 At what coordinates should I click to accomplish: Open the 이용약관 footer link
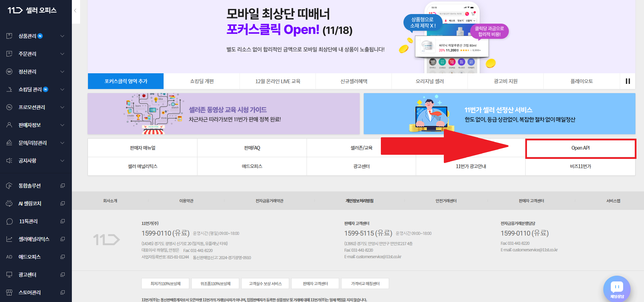pyautogui.click(x=186, y=201)
